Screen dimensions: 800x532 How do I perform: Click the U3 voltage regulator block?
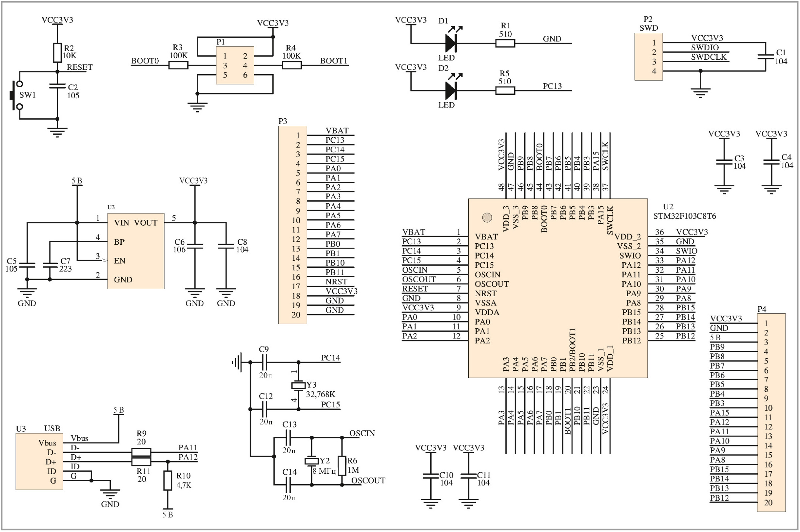(x=135, y=251)
